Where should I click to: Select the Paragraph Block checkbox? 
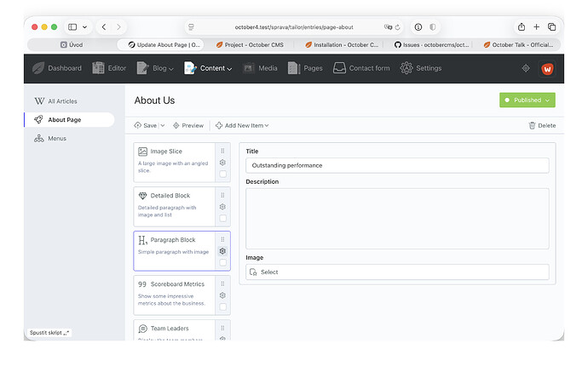tap(222, 262)
